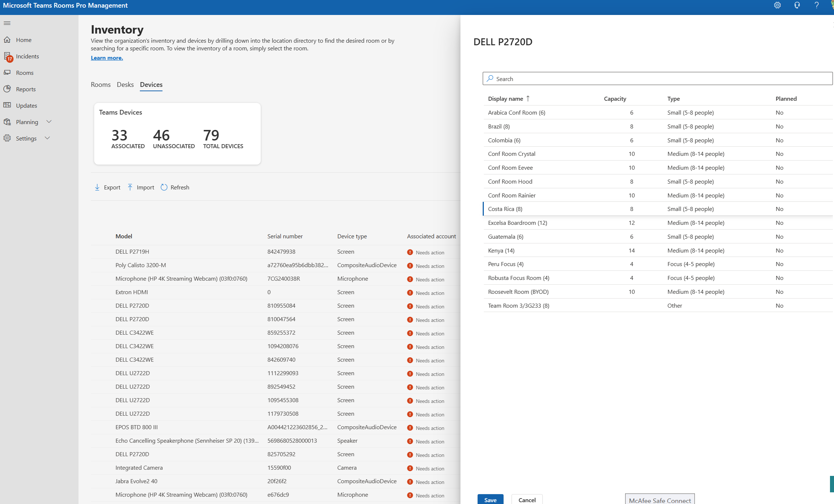Click the headset support icon
The width and height of the screenshot is (834, 504).
click(x=797, y=5)
